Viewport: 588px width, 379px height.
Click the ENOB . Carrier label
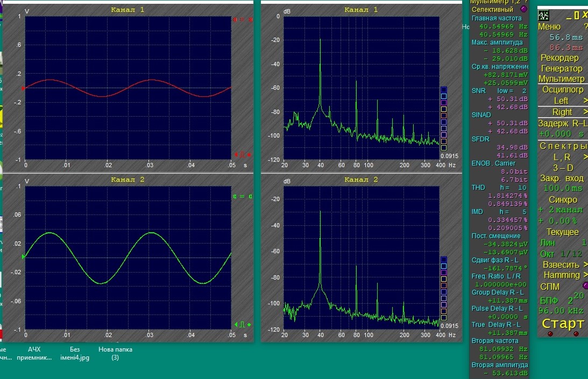click(493, 163)
